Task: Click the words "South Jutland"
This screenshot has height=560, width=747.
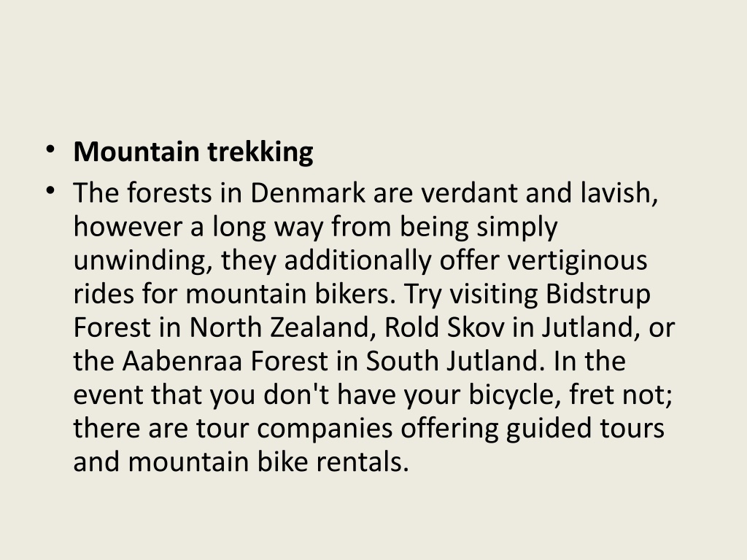Action: click(452, 362)
